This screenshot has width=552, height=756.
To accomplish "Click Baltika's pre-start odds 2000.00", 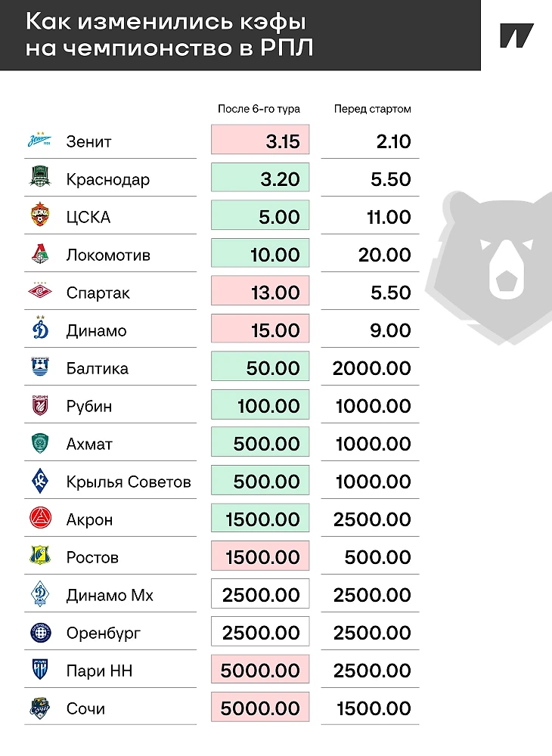I will point(371,368).
